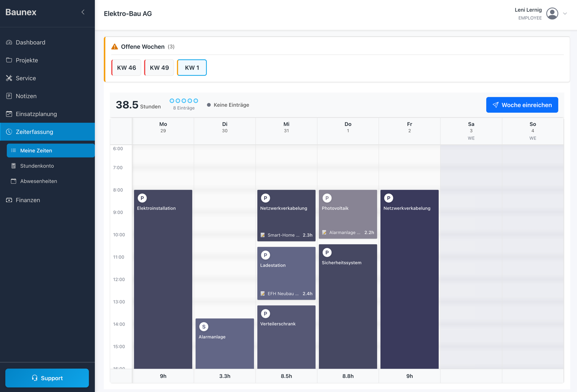The image size is (577, 392).
Task: Click the Woche einreichen button
Action: pyautogui.click(x=522, y=105)
